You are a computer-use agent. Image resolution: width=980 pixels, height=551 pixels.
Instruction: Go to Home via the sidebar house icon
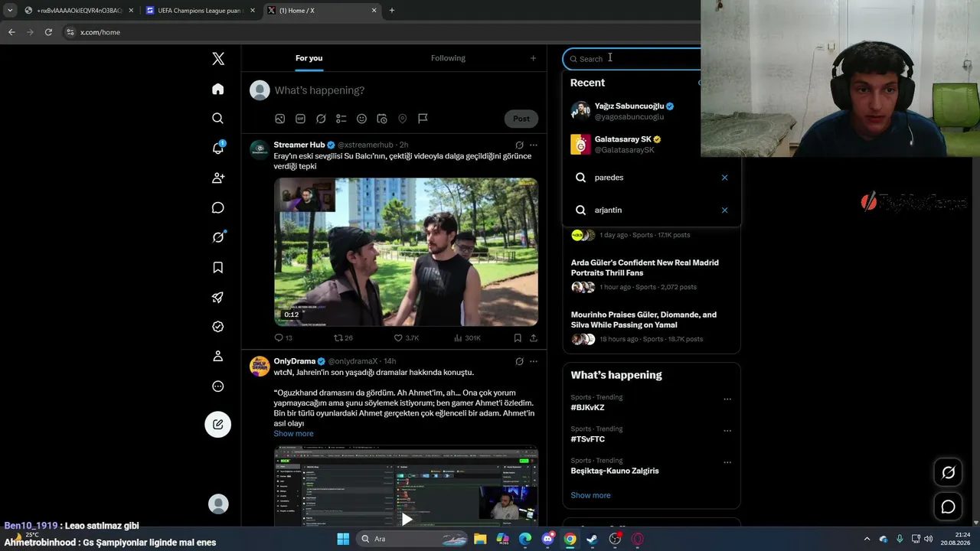[x=218, y=89]
